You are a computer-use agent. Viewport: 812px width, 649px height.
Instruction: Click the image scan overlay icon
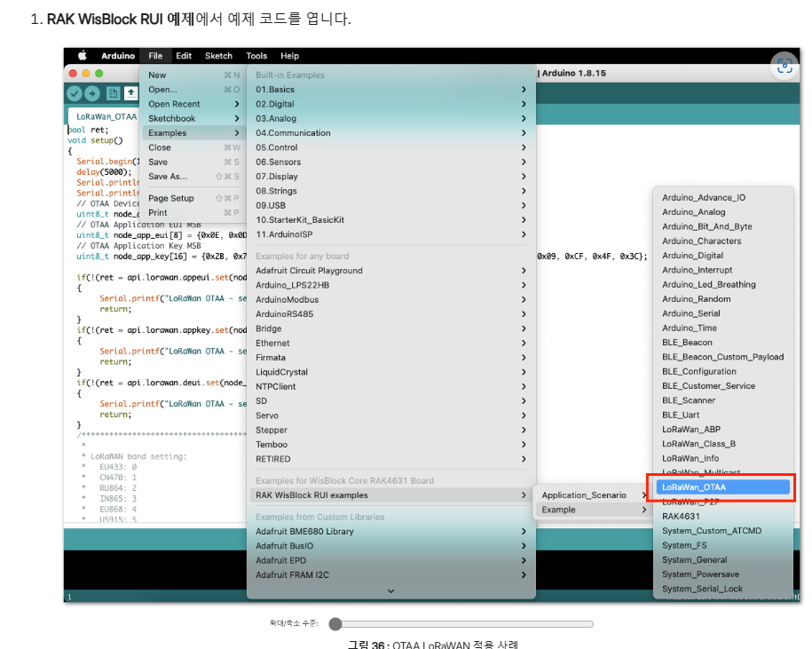pyautogui.click(x=784, y=66)
